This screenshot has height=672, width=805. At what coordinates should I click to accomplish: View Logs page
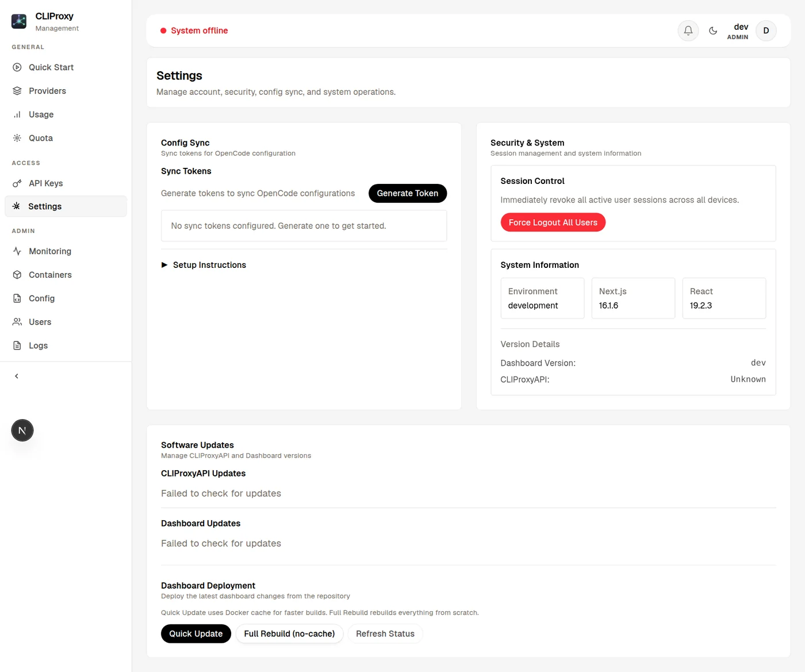(66, 345)
